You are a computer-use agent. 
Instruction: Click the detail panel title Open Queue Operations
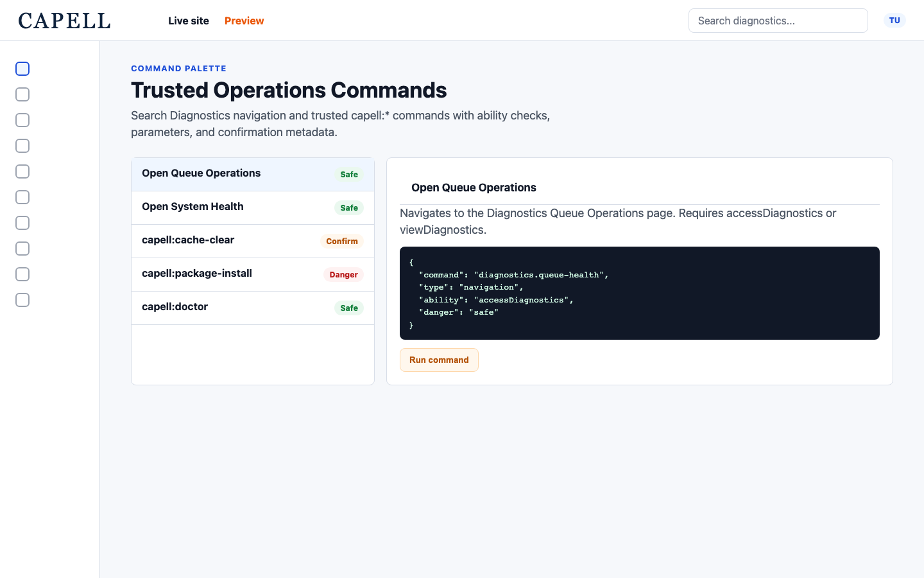coord(474,188)
